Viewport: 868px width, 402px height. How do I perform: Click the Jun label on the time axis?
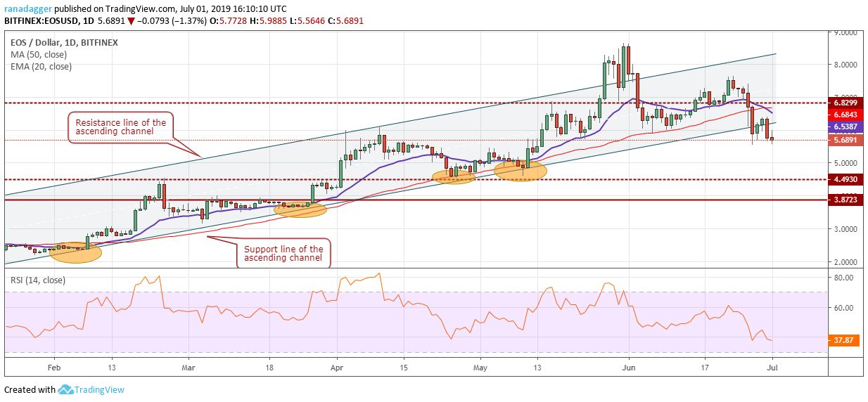(630, 367)
